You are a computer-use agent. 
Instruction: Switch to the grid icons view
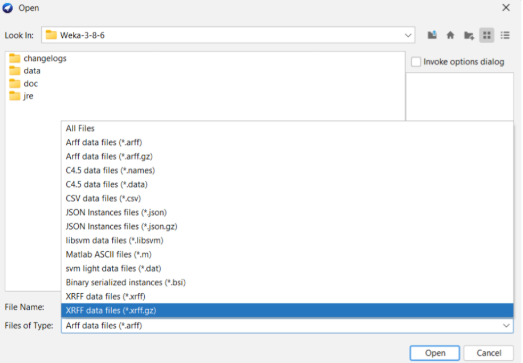[x=487, y=35]
